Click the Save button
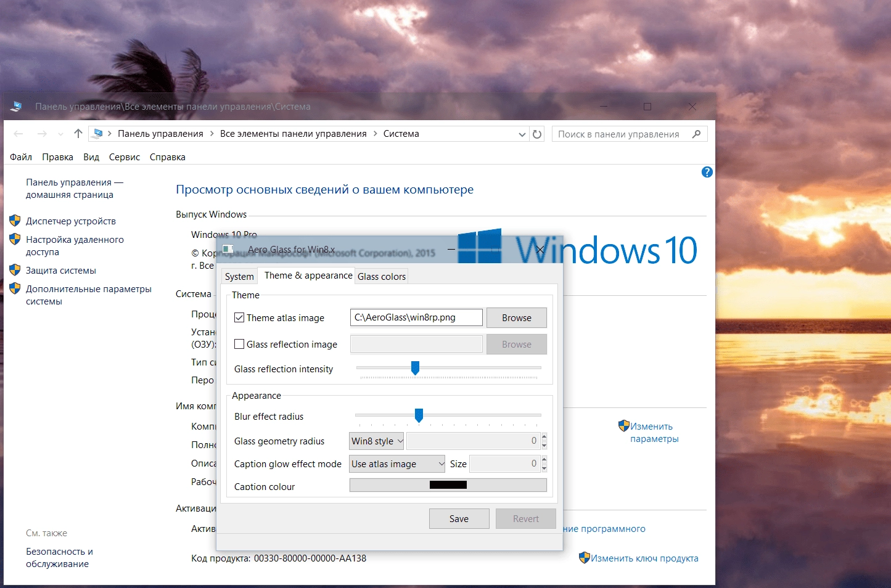 (459, 519)
